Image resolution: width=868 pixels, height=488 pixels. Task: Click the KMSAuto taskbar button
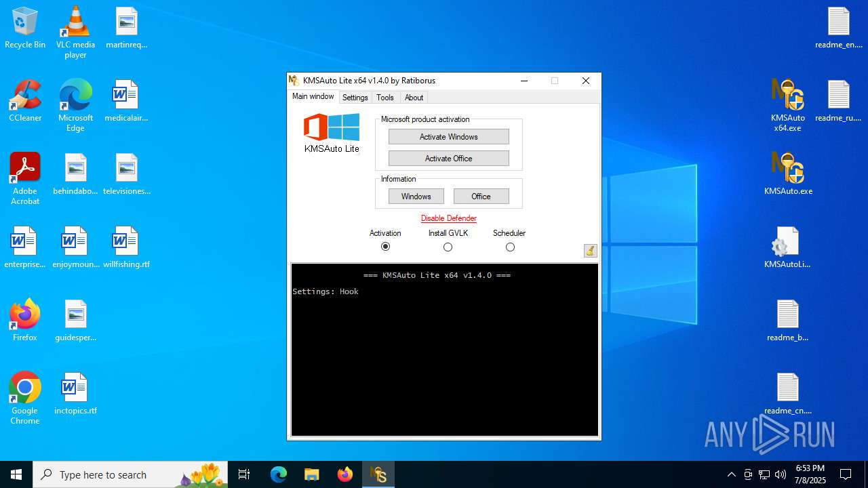click(x=378, y=474)
